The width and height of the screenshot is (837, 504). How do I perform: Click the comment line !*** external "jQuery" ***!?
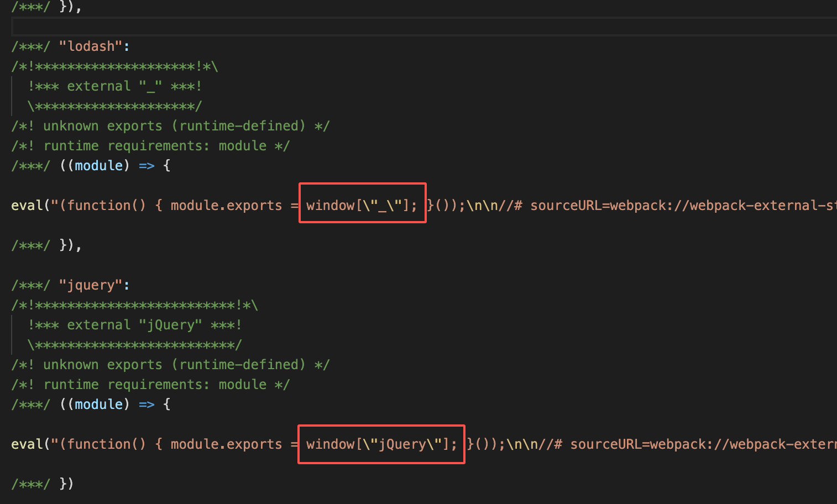[x=135, y=325]
